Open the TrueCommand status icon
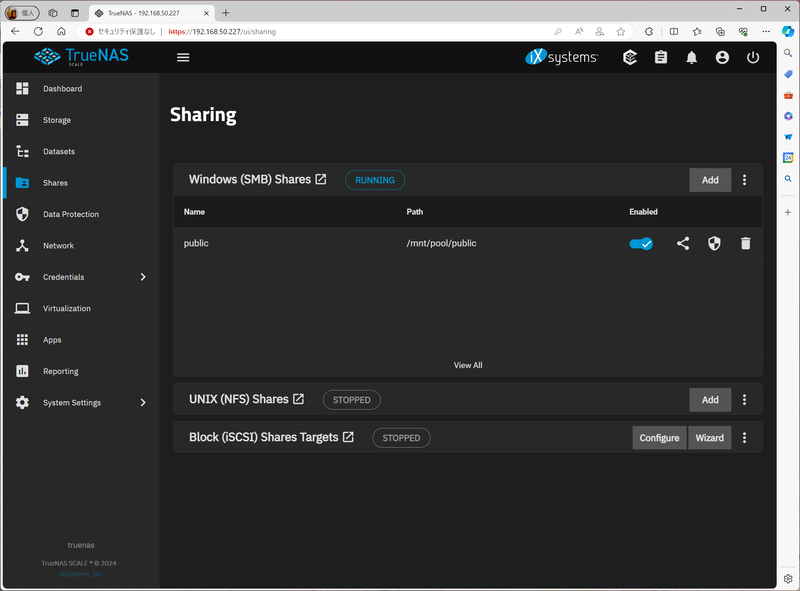Viewport: 800px width, 591px height. coord(630,58)
